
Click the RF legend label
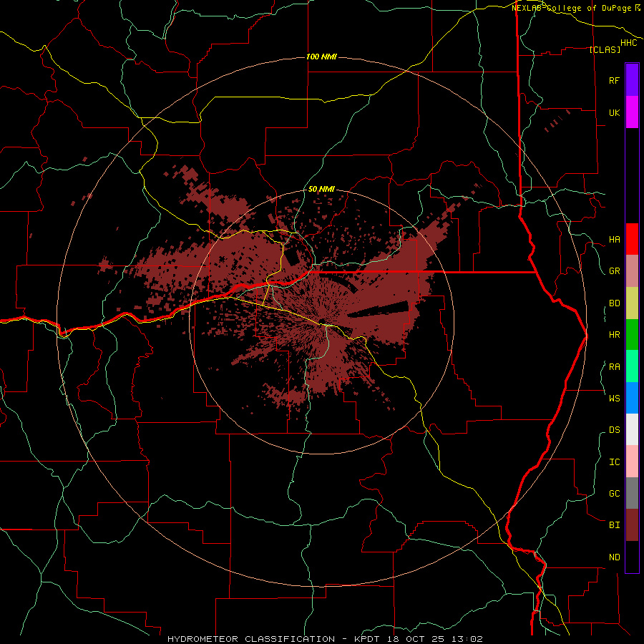click(614, 80)
